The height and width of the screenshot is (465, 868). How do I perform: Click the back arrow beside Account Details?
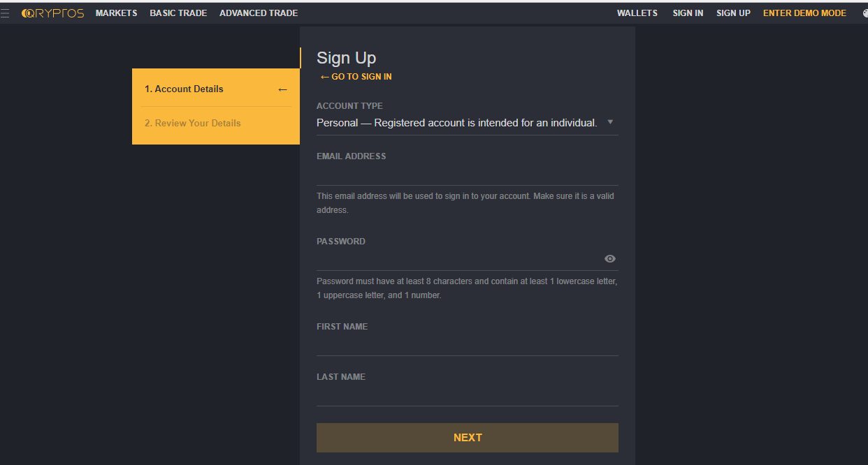282,89
